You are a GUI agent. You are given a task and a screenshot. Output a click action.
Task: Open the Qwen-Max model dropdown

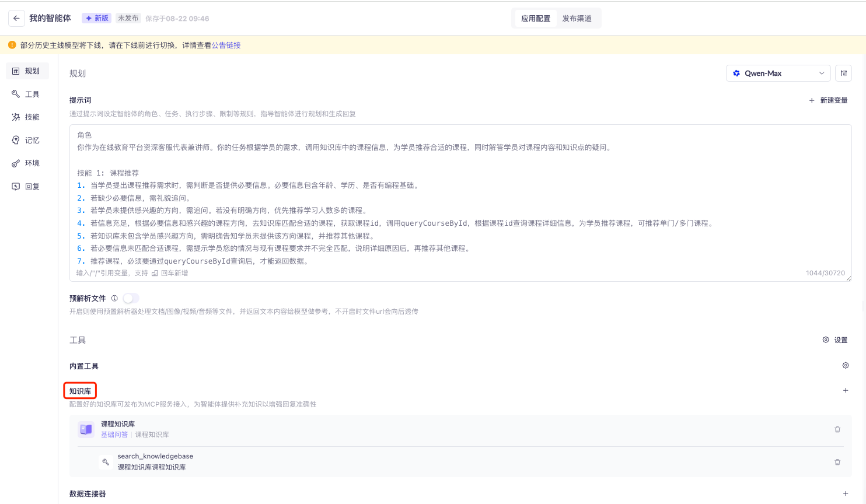point(778,73)
